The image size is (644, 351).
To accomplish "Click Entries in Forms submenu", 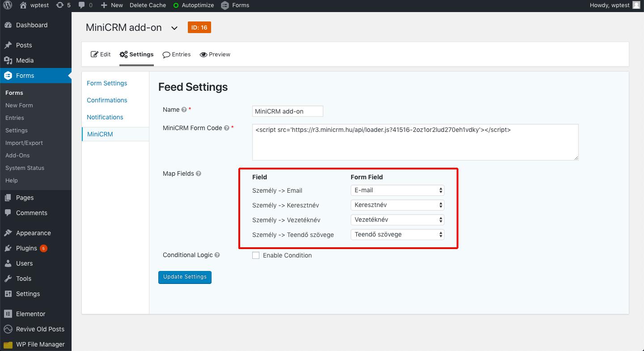I will coord(15,118).
